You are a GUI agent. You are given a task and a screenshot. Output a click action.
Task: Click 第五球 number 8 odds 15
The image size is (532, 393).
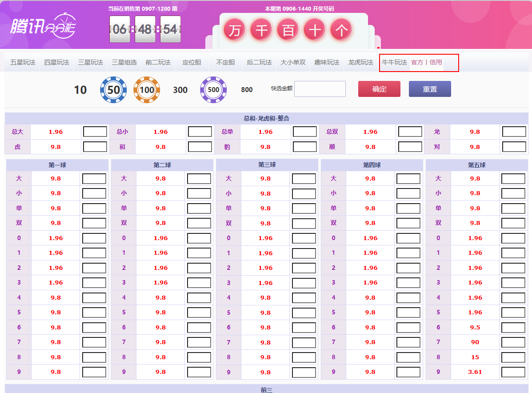[475, 357]
